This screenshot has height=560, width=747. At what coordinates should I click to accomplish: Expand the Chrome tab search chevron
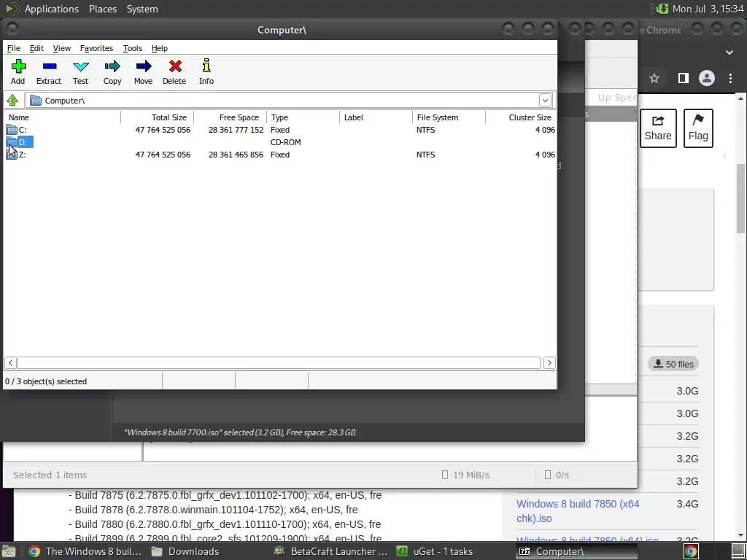[729, 52]
